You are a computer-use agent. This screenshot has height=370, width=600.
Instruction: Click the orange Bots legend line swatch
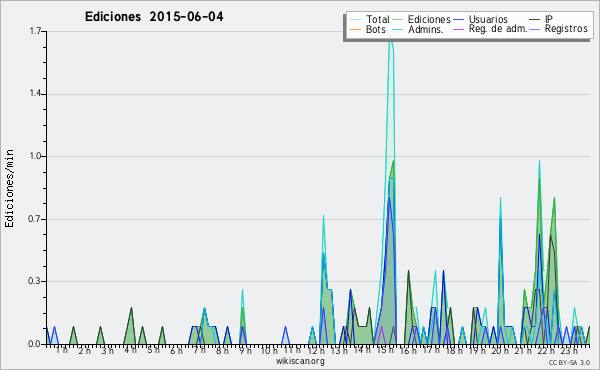355,29
